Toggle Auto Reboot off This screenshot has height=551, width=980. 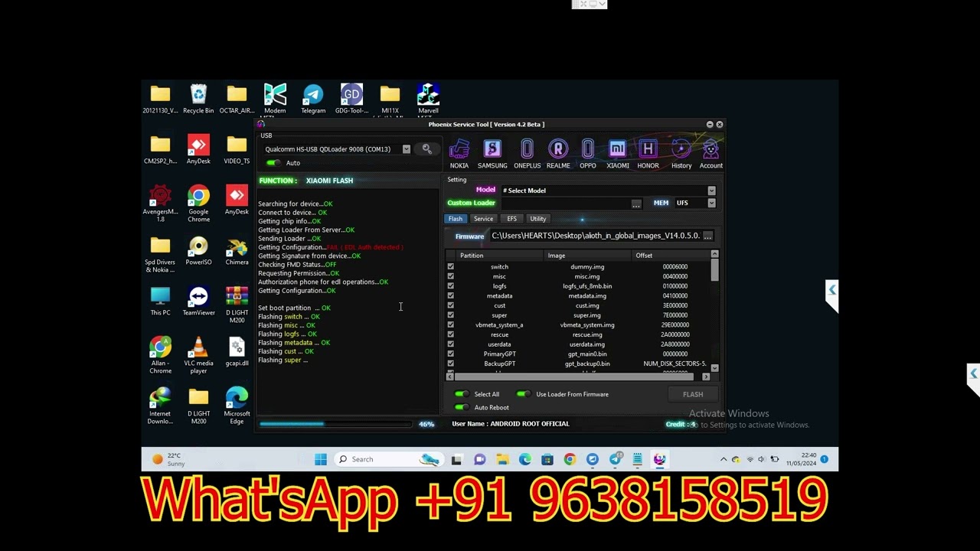(x=462, y=407)
